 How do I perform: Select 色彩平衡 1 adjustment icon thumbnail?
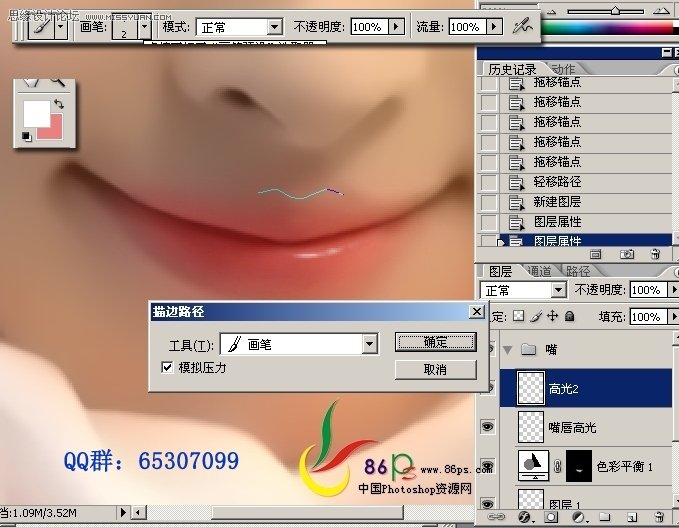tap(534, 465)
